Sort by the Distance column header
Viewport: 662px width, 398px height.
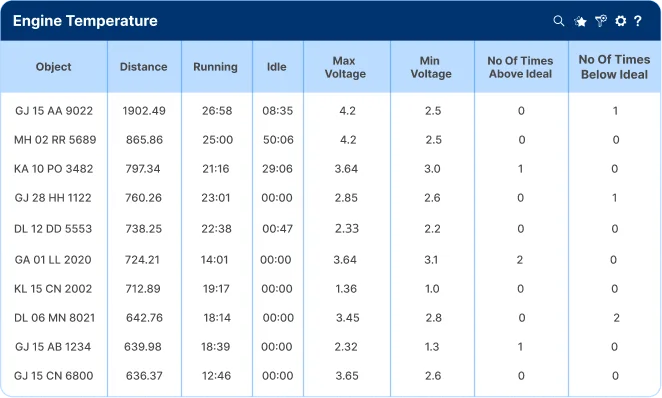coord(144,67)
